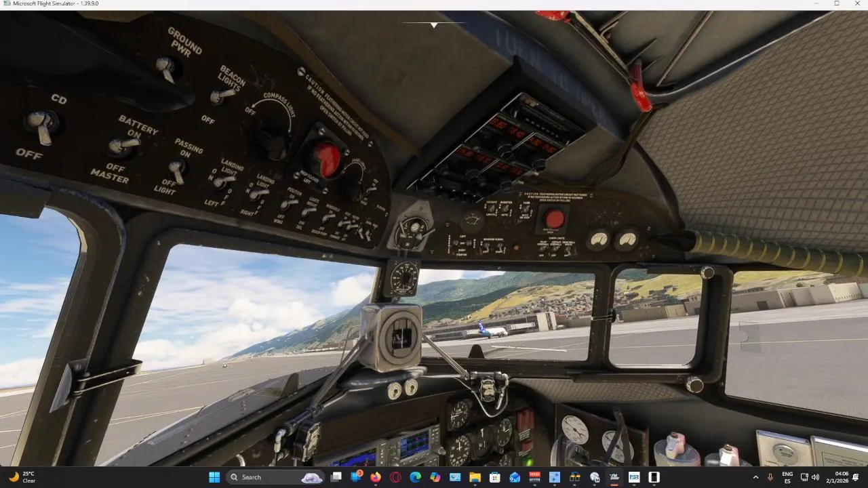Flip the Passing Light switch
This screenshot has height=488, width=868.
pyautogui.click(x=177, y=171)
